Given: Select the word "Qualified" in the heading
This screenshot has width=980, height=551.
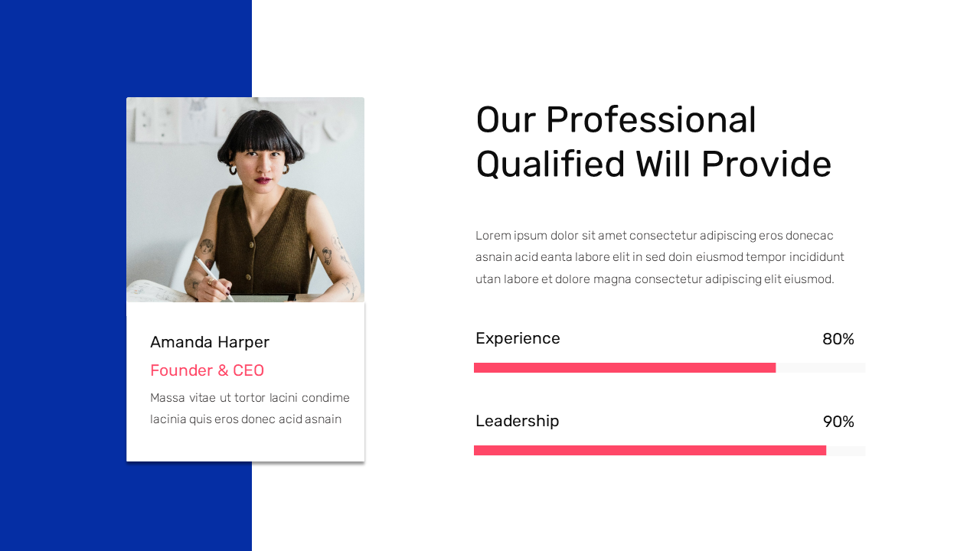Looking at the screenshot, I should [x=550, y=165].
